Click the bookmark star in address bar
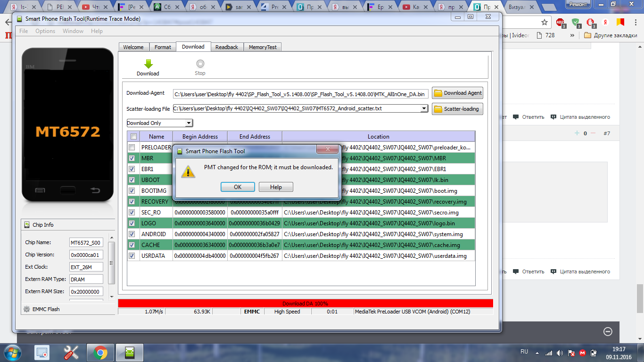 [x=545, y=22]
